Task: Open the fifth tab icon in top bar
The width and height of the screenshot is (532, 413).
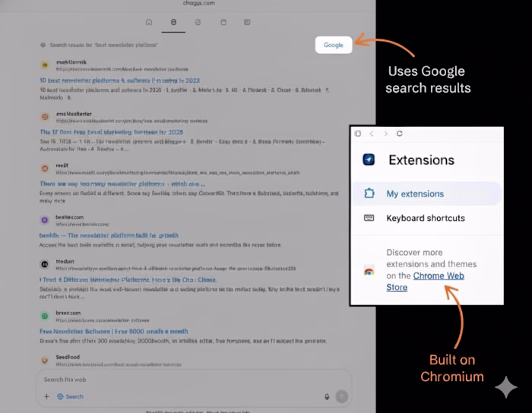Action: pos(247,22)
